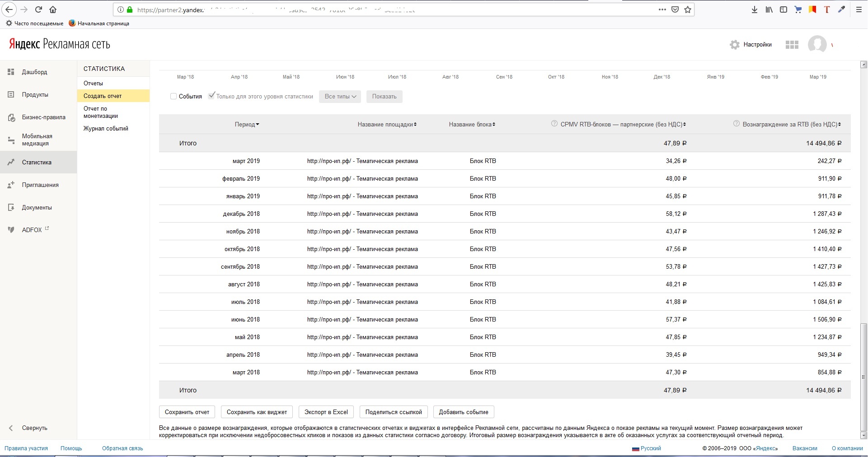Click the Показать button

click(x=384, y=96)
